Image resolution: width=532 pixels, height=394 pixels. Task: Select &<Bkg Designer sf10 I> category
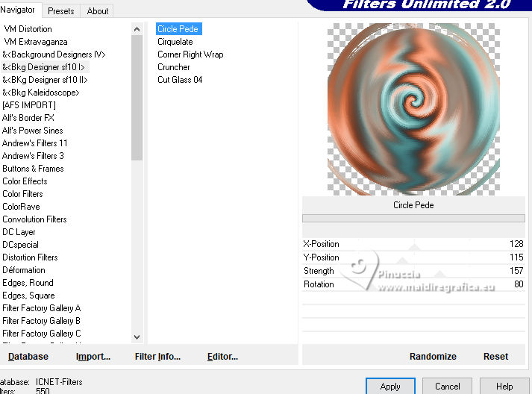tap(43, 67)
